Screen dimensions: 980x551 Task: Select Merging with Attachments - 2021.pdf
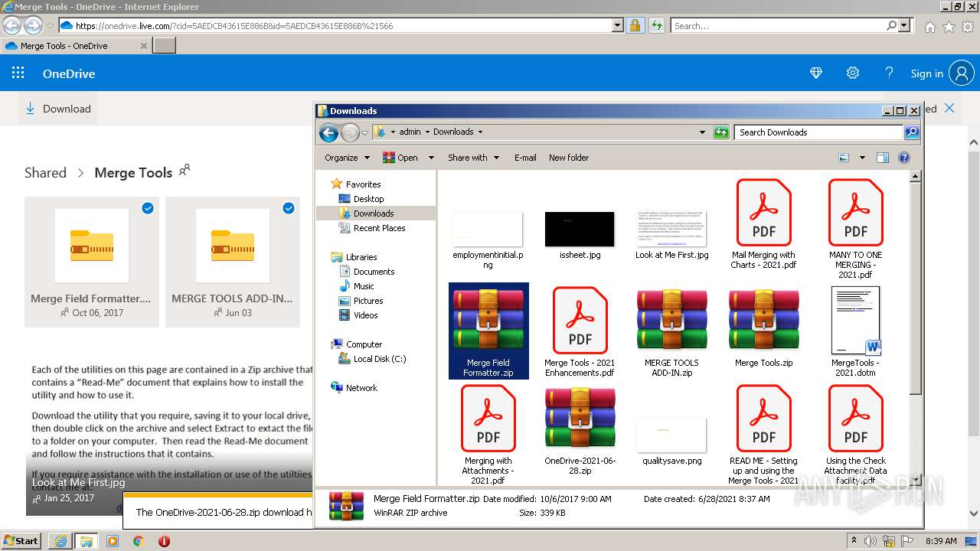(x=488, y=434)
